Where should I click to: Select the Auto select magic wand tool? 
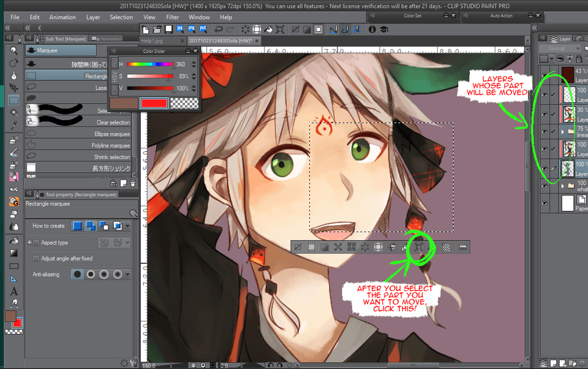click(x=13, y=112)
